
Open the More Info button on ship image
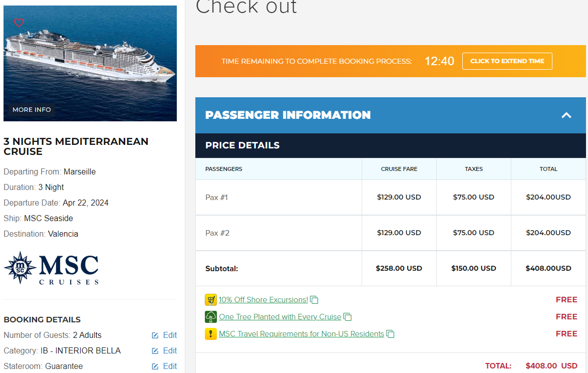(x=32, y=110)
